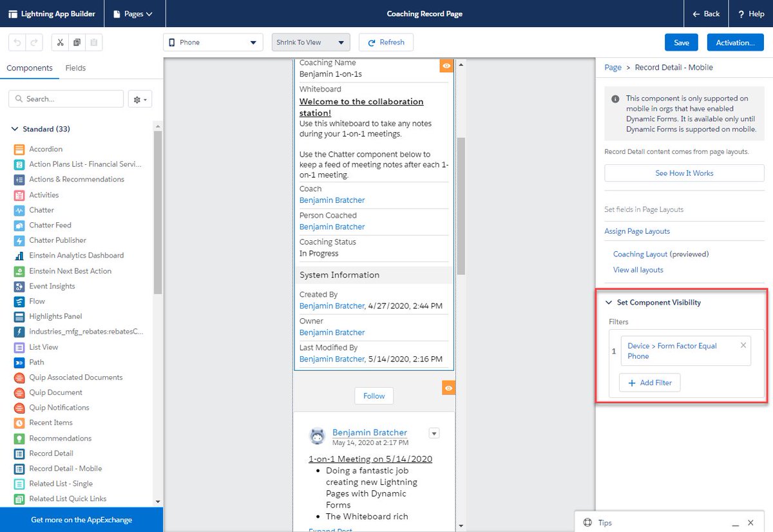Open the Shrink To View dropdown
773x532 pixels.
311,43
